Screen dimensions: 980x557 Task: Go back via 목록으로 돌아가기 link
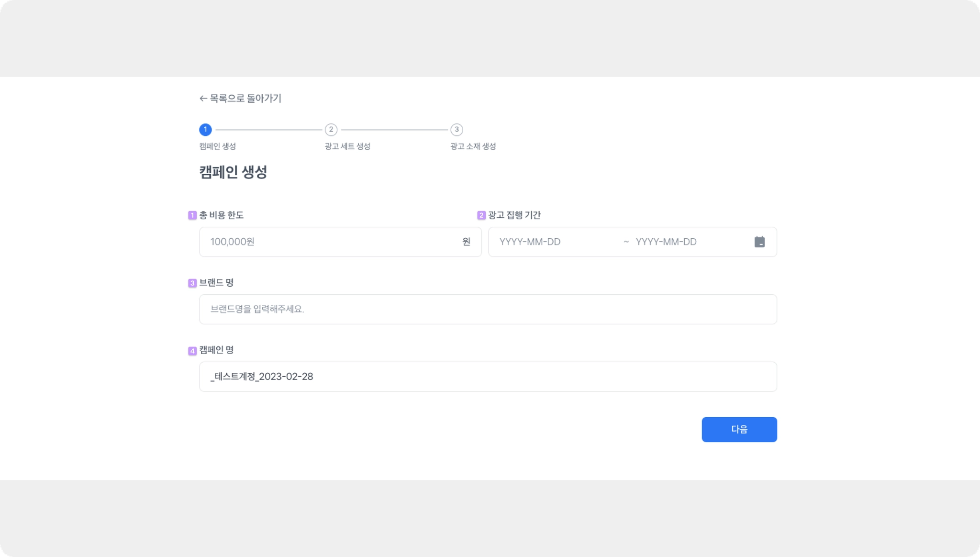(x=245, y=99)
